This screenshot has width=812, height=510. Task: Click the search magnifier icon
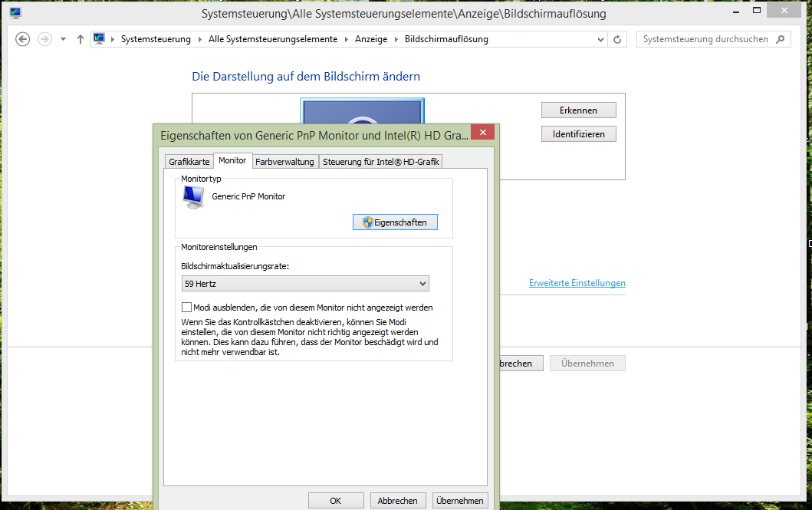781,39
